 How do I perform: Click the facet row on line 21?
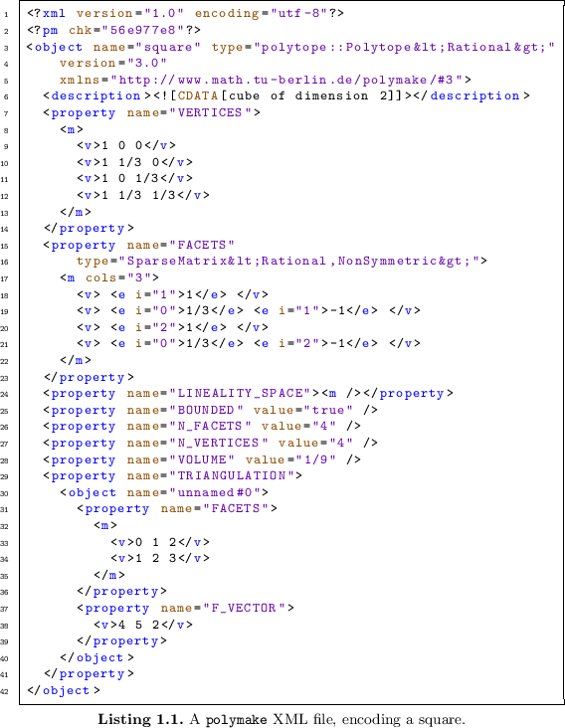point(249,343)
